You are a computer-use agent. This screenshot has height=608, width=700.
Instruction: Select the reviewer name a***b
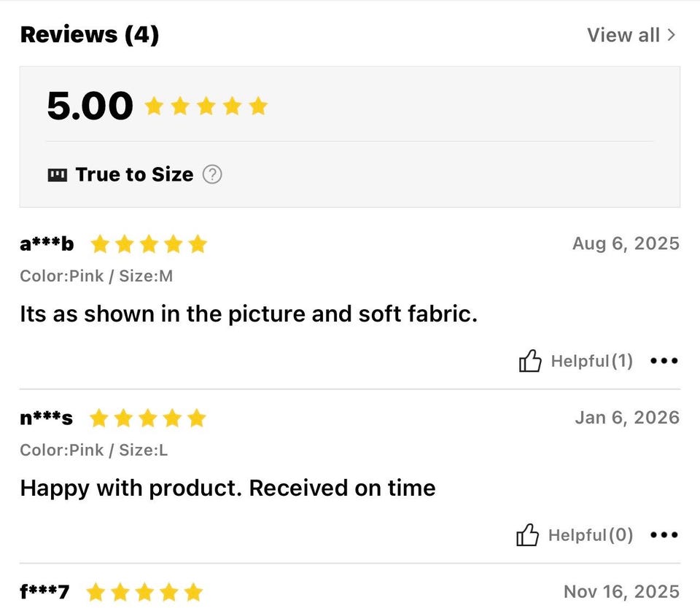[47, 243]
